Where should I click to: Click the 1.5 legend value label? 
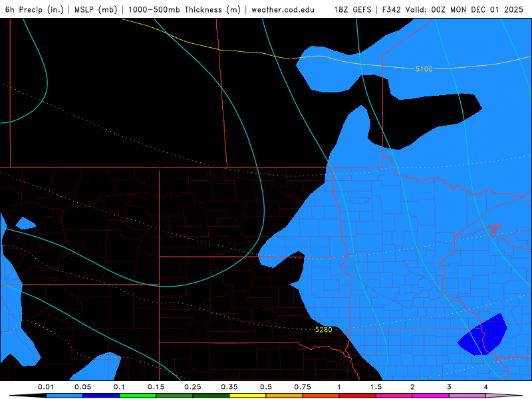click(376, 387)
